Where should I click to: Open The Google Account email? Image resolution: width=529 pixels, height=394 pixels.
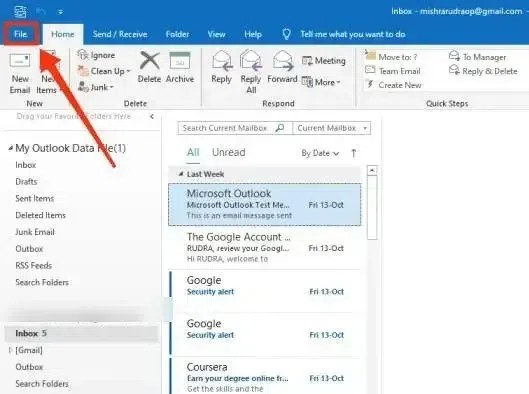pos(264,248)
